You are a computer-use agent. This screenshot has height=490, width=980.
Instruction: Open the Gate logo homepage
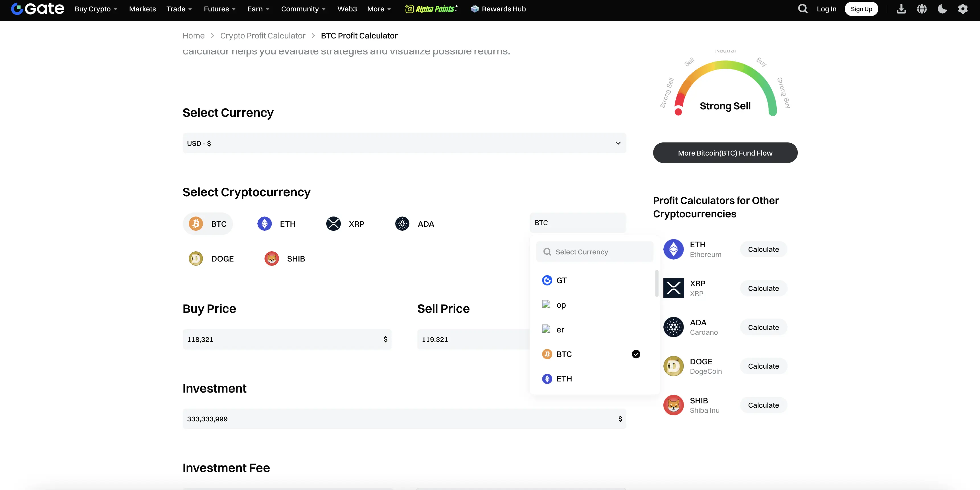click(38, 9)
